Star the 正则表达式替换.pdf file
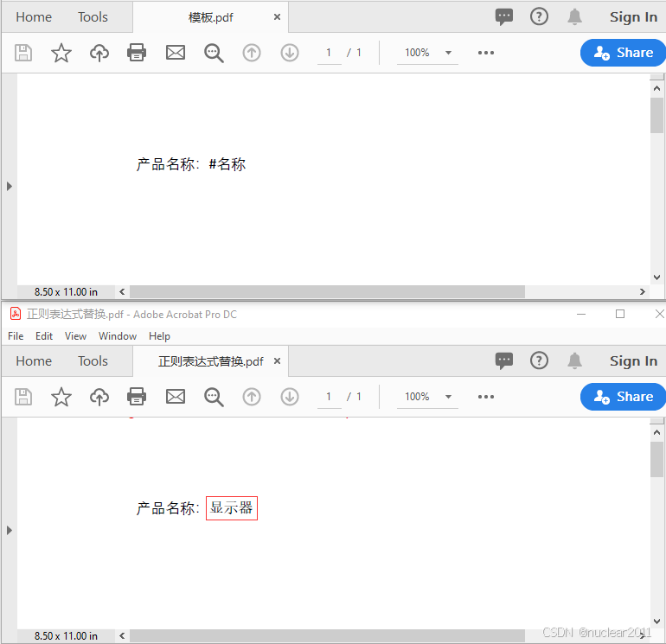666x644 pixels. 61,397
